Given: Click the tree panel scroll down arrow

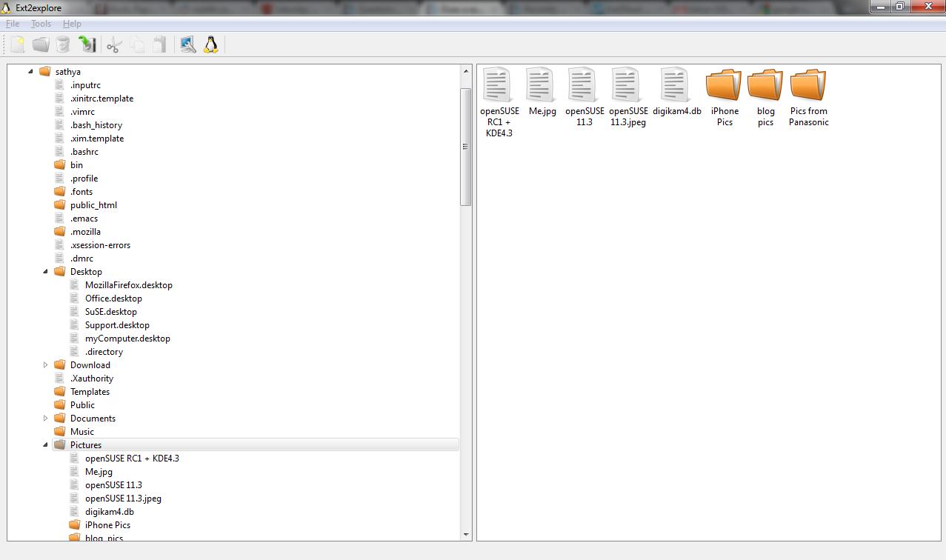Looking at the screenshot, I should pyautogui.click(x=466, y=534).
